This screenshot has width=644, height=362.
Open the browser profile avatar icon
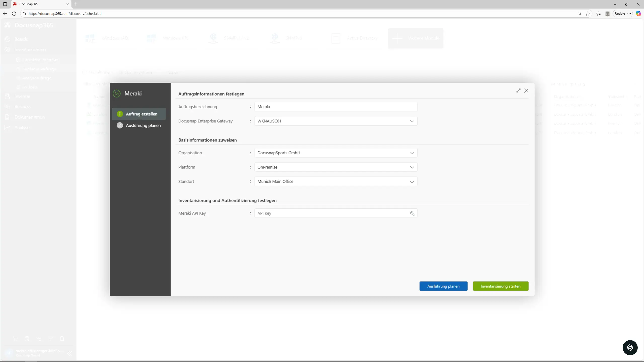coord(607,14)
